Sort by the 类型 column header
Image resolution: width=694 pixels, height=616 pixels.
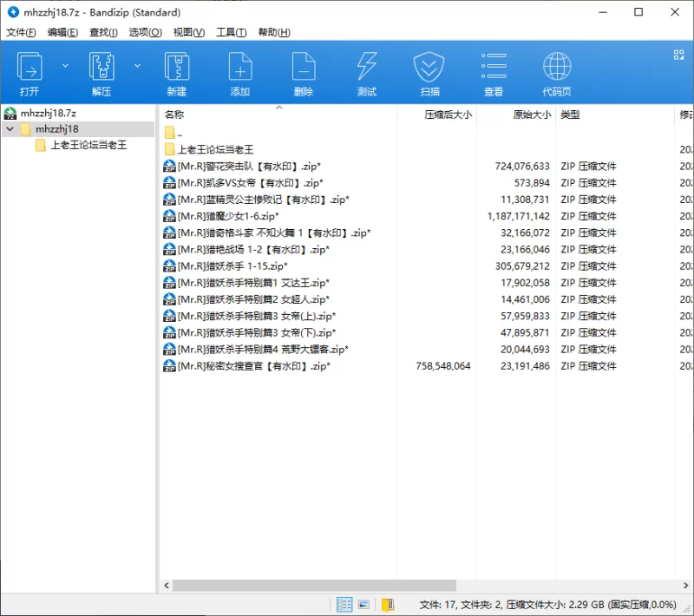coord(570,115)
